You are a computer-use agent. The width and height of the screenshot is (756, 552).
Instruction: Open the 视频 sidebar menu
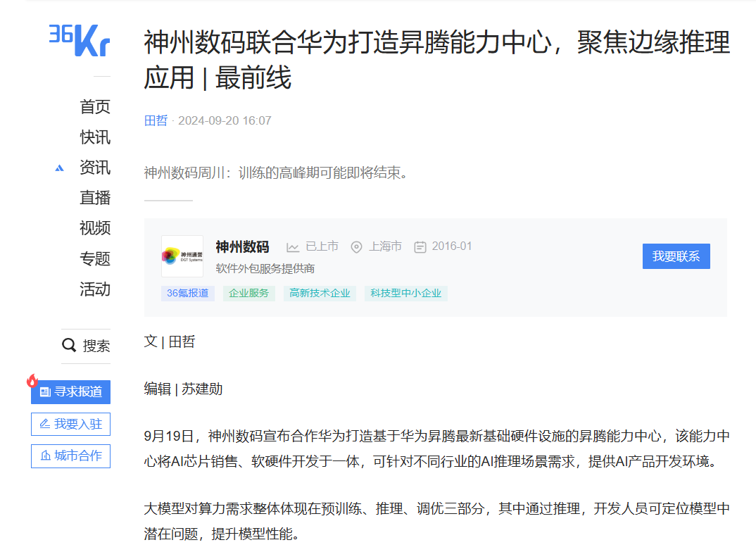[x=95, y=228]
